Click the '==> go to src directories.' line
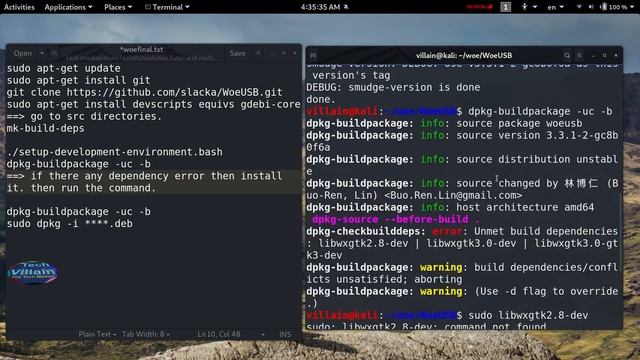The width and height of the screenshot is (640, 360). click(x=84, y=116)
